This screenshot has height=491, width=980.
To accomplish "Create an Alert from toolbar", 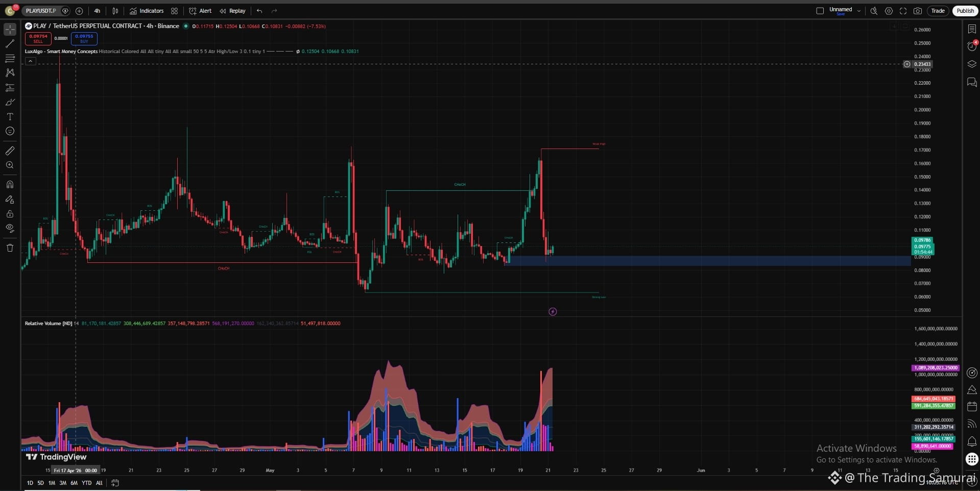I will coord(200,11).
